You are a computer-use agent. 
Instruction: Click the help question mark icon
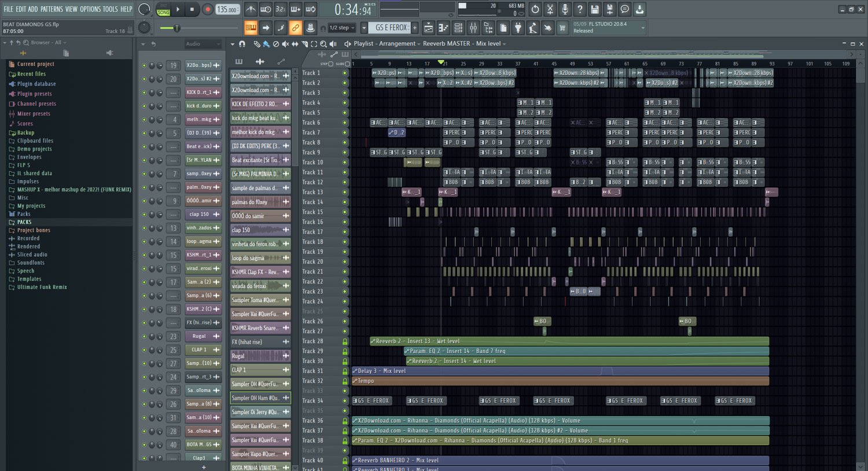[x=580, y=9]
